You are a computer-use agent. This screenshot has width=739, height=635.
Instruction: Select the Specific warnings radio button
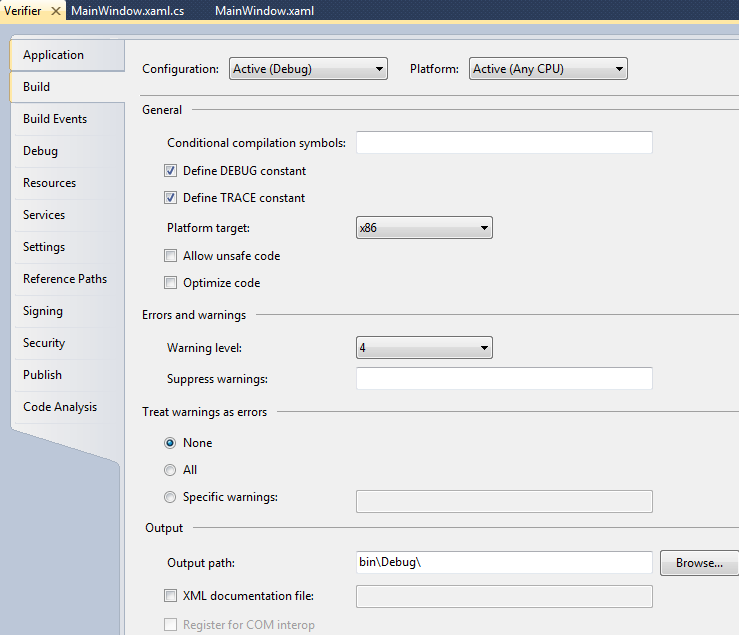[x=170, y=497]
